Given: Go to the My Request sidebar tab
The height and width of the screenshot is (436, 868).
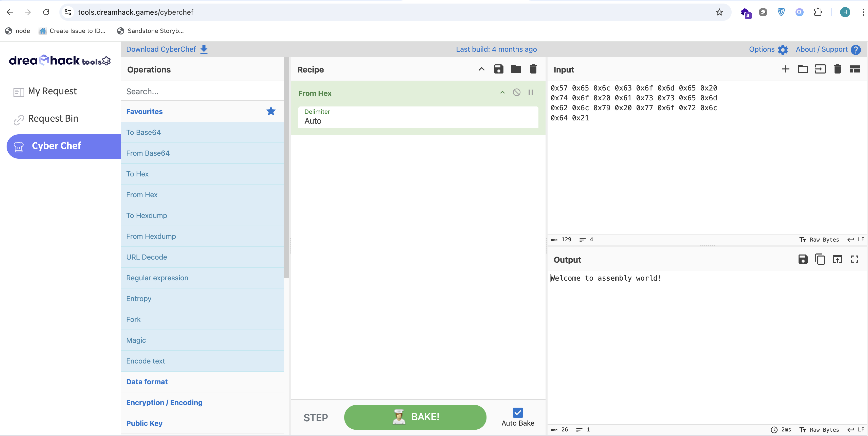Looking at the screenshot, I should pos(52,91).
